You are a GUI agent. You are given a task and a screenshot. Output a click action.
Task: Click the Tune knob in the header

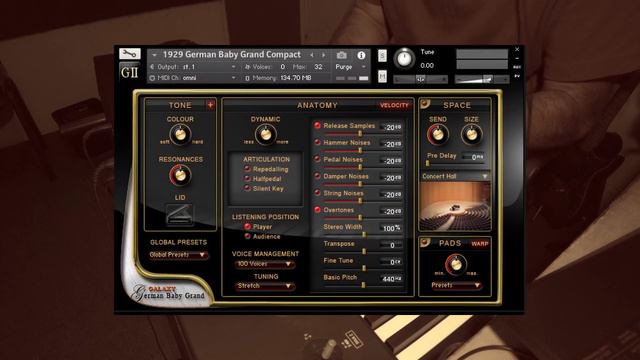tap(404, 58)
